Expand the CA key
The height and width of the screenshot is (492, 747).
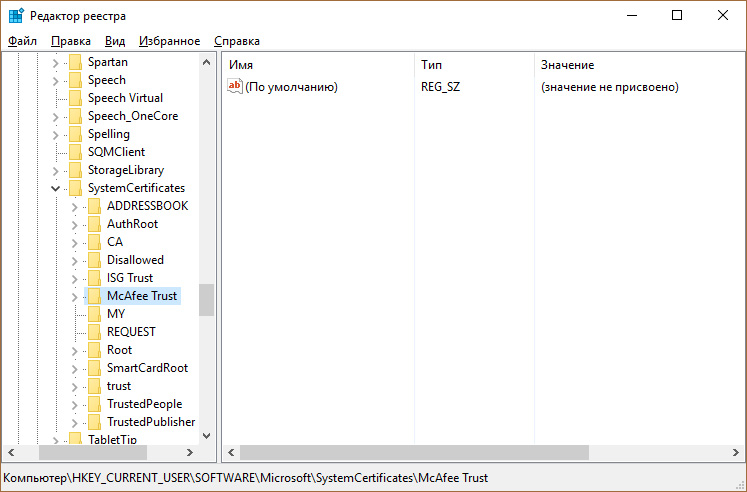[74, 243]
